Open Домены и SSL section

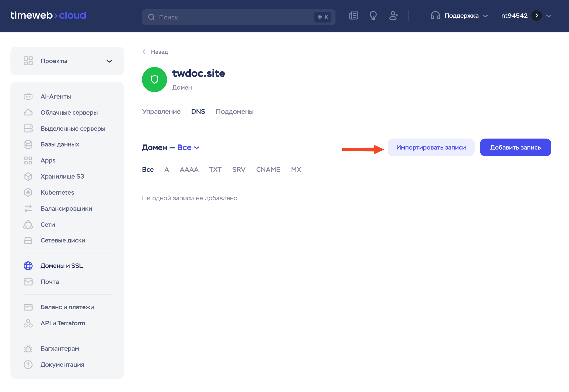[x=62, y=266]
